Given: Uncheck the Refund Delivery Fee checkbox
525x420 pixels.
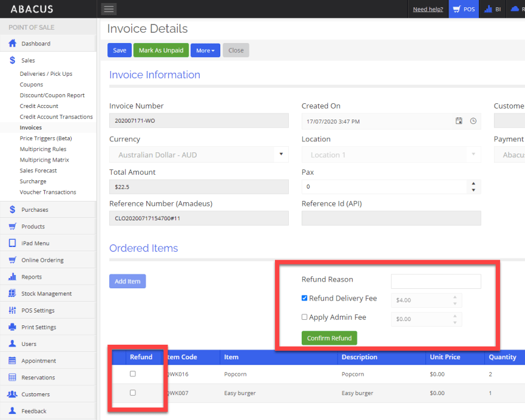Looking at the screenshot, I should 305,298.
